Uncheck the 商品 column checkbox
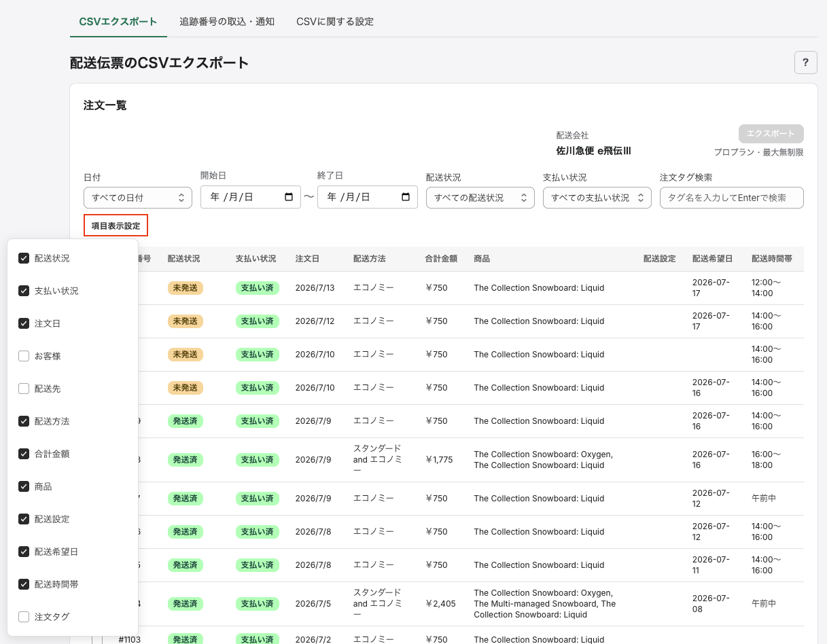 click(x=24, y=486)
